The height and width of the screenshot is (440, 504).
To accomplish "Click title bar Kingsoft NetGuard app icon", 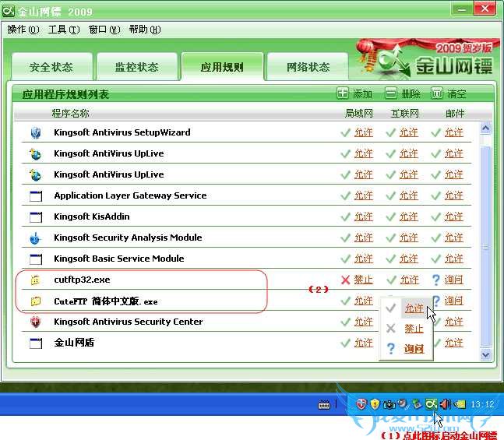I will pyautogui.click(x=9, y=11).
